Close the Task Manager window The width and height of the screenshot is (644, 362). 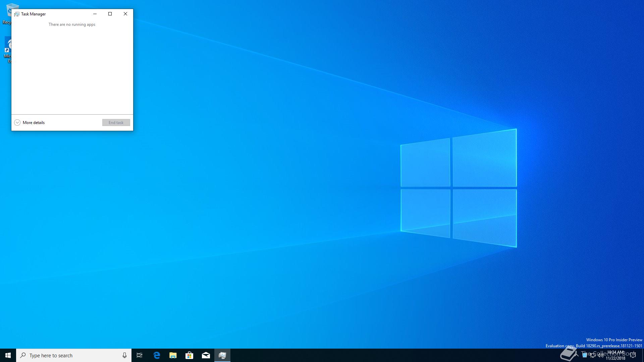coord(125,14)
